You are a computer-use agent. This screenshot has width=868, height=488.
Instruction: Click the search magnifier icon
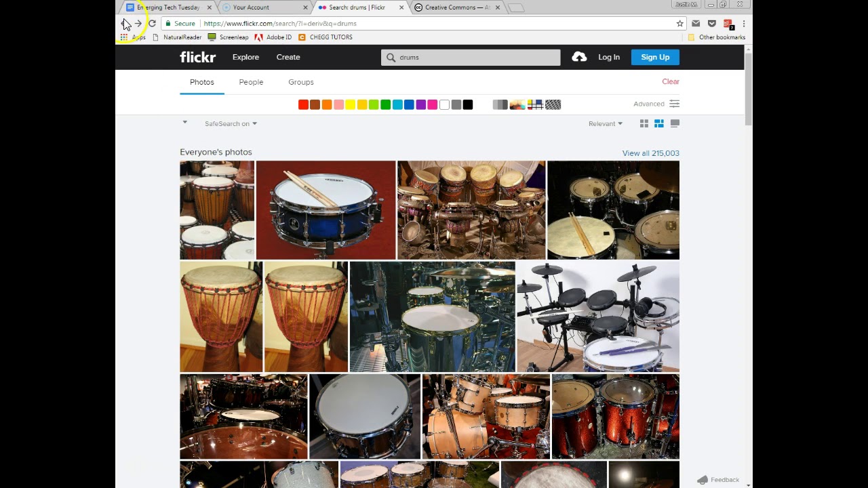point(391,58)
